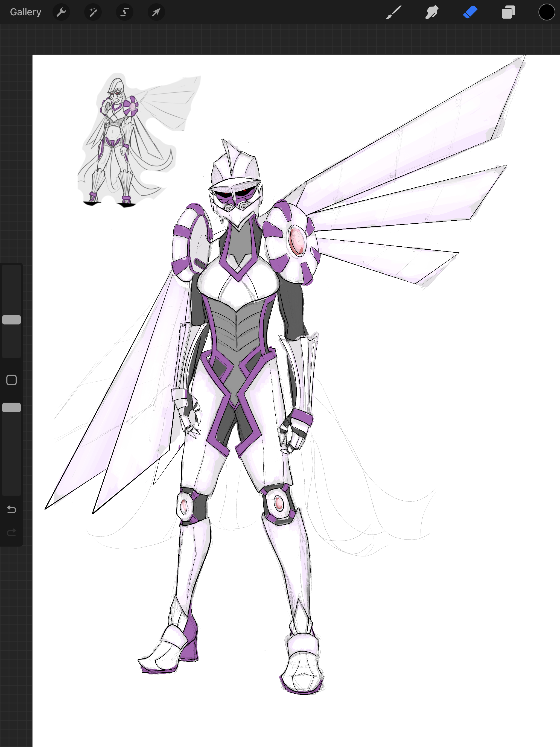Tap the Modify square button in sidebar
This screenshot has width=560, height=747.
click(11, 380)
